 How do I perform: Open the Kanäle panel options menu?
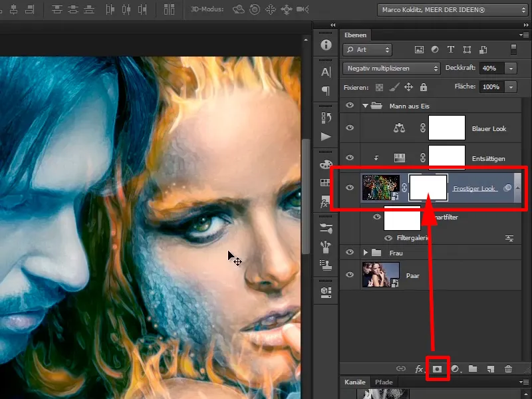coord(524,382)
